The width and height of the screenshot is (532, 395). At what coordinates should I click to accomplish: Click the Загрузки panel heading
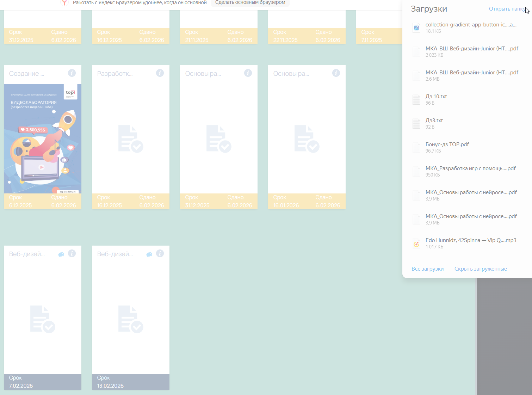pos(429,9)
